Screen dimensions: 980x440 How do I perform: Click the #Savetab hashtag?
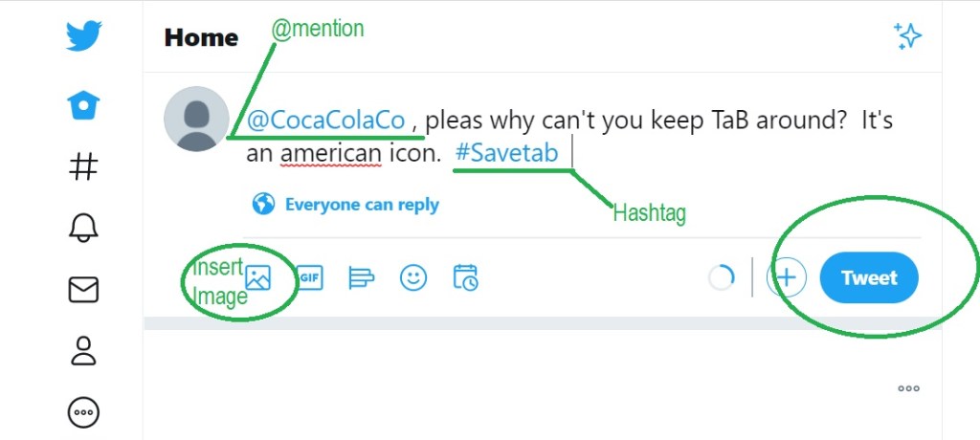[x=506, y=152]
